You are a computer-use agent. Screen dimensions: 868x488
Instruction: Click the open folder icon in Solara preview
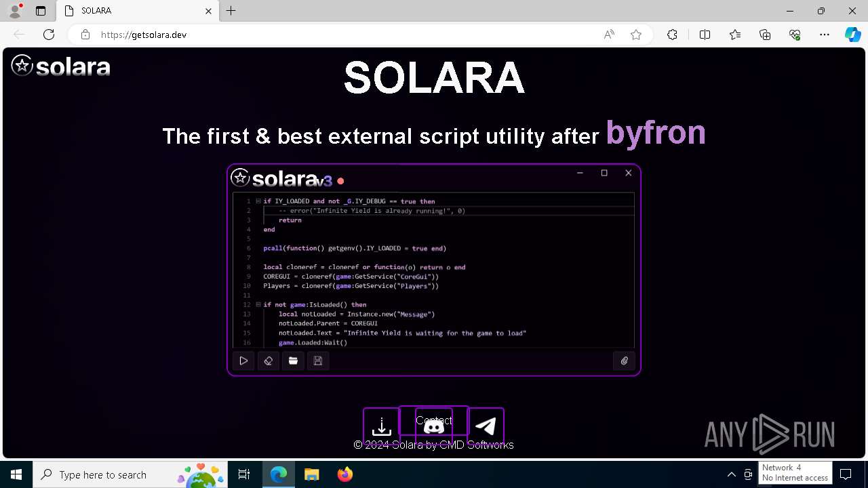(293, 361)
